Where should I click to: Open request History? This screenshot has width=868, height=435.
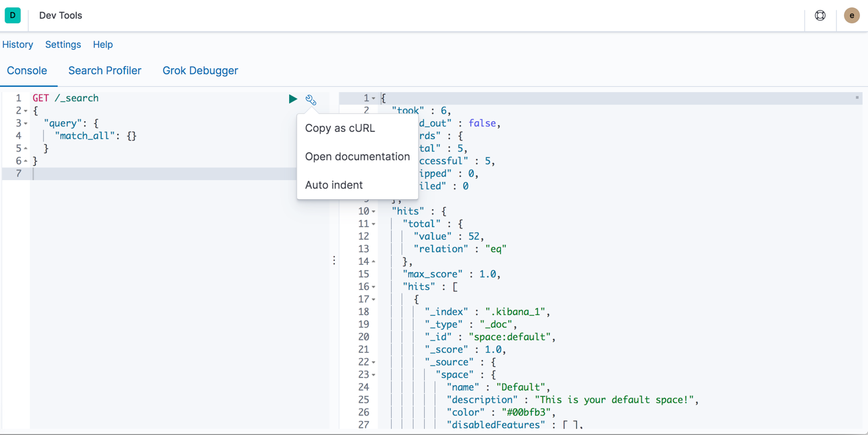point(18,44)
